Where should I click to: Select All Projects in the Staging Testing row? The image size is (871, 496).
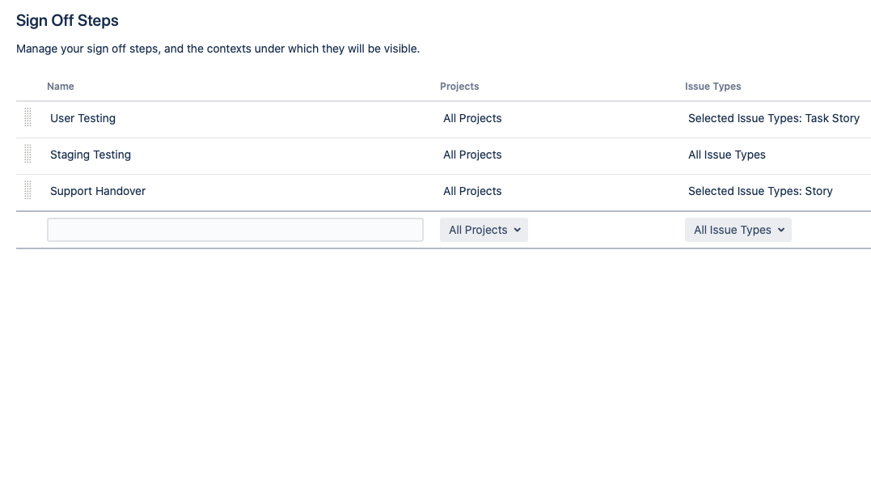tap(472, 155)
